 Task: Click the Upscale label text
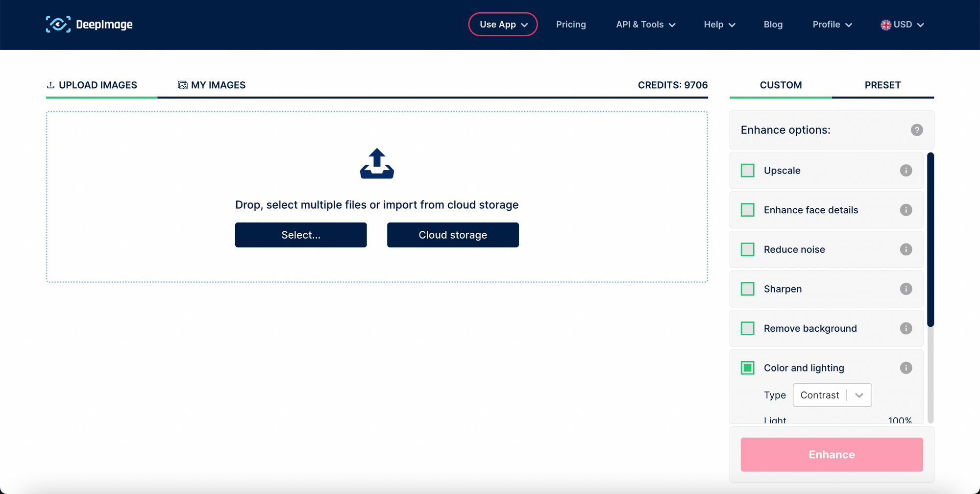point(782,171)
